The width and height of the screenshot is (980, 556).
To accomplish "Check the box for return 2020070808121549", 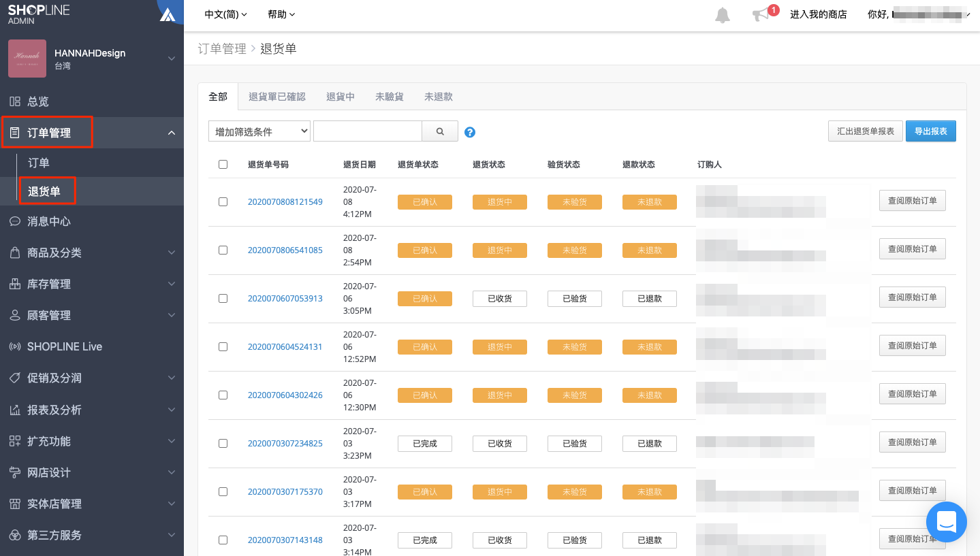I will (223, 201).
